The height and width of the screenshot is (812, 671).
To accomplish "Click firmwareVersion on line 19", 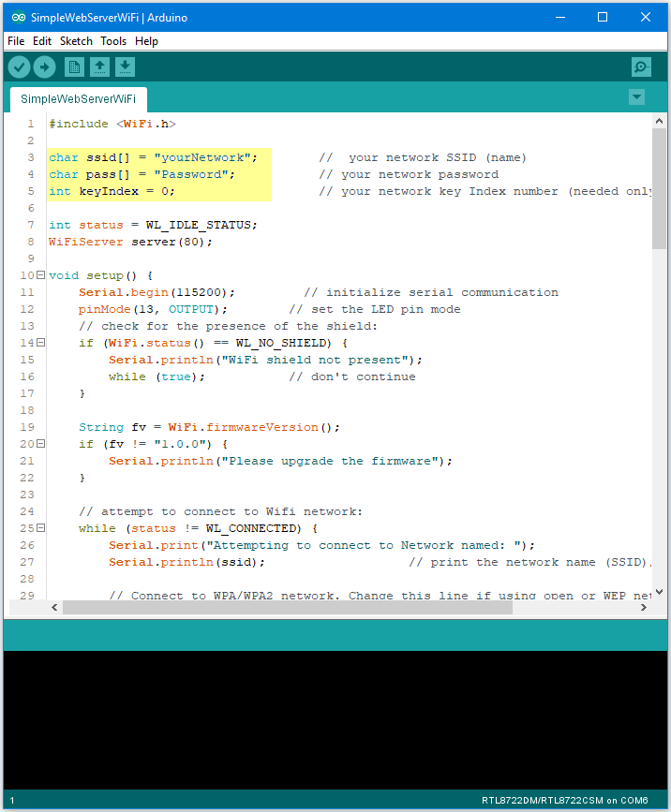I will 262,427.
